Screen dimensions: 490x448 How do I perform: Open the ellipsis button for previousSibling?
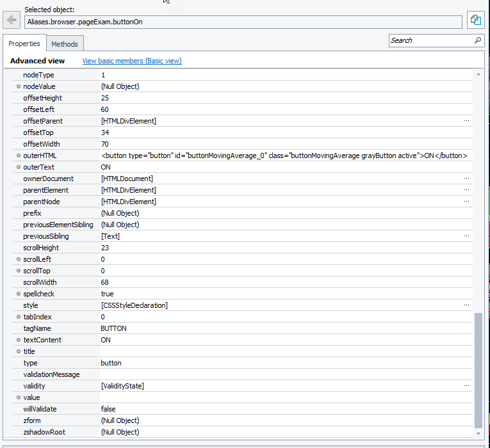466,236
